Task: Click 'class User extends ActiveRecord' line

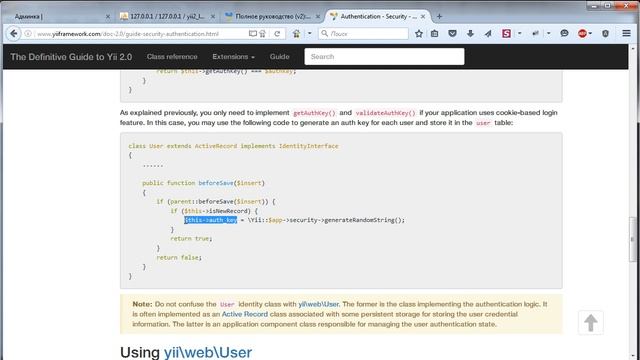Action: [233, 146]
